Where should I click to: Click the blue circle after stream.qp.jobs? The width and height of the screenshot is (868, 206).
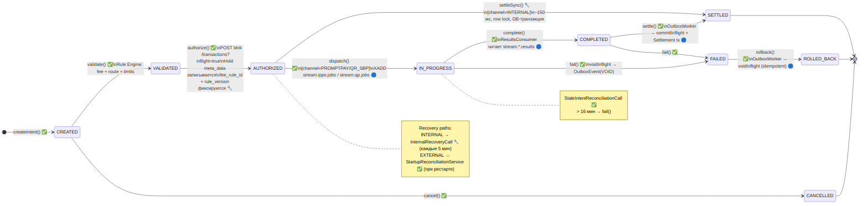(374, 75)
